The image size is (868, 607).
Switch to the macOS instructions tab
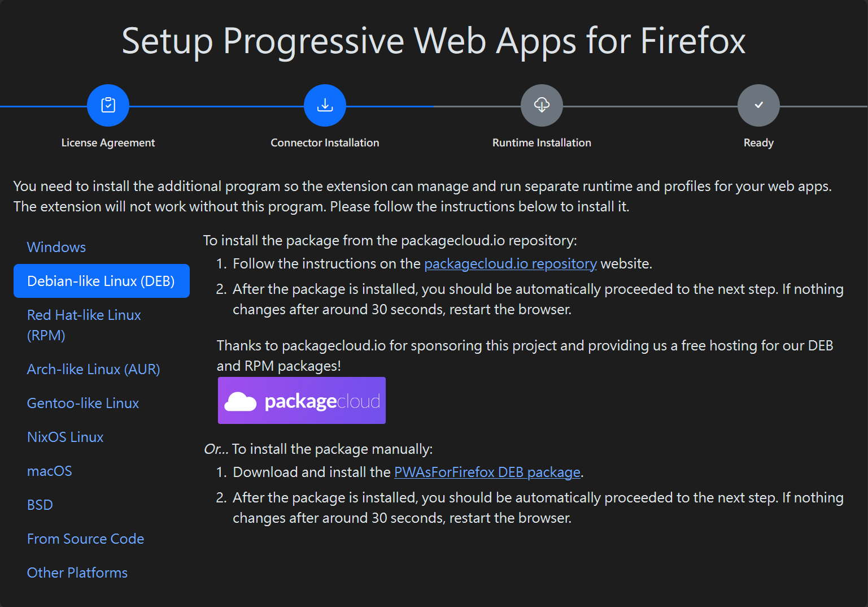click(x=50, y=471)
